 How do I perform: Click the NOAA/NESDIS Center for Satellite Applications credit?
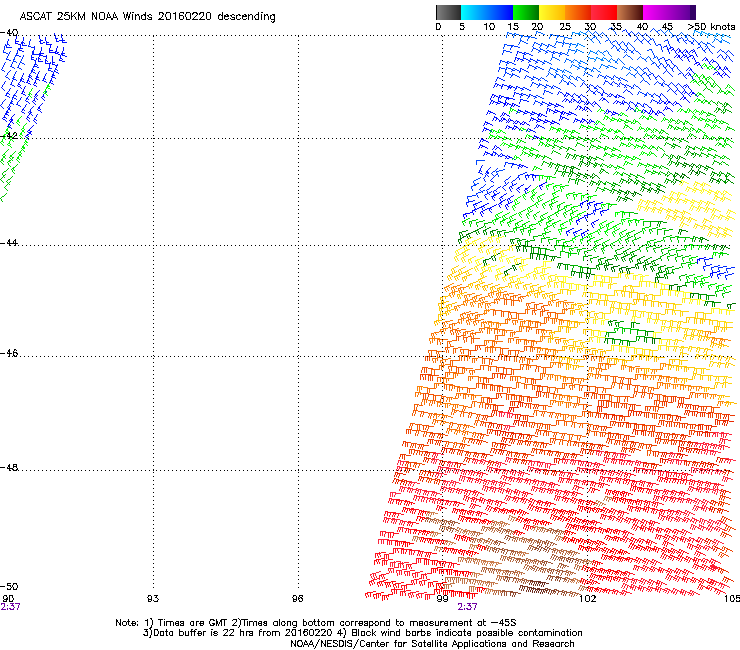coord(432,644)
